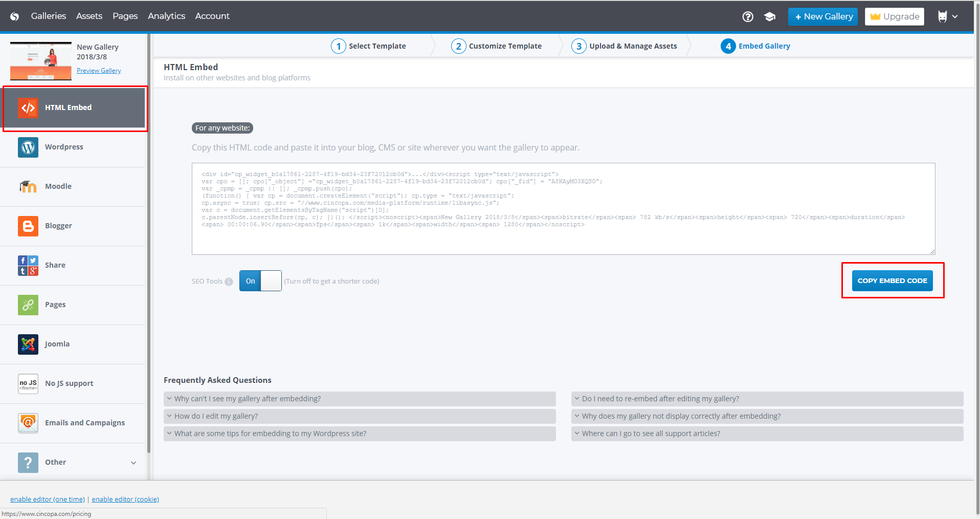Open the user account avatar dropdown

pos(947,16)
